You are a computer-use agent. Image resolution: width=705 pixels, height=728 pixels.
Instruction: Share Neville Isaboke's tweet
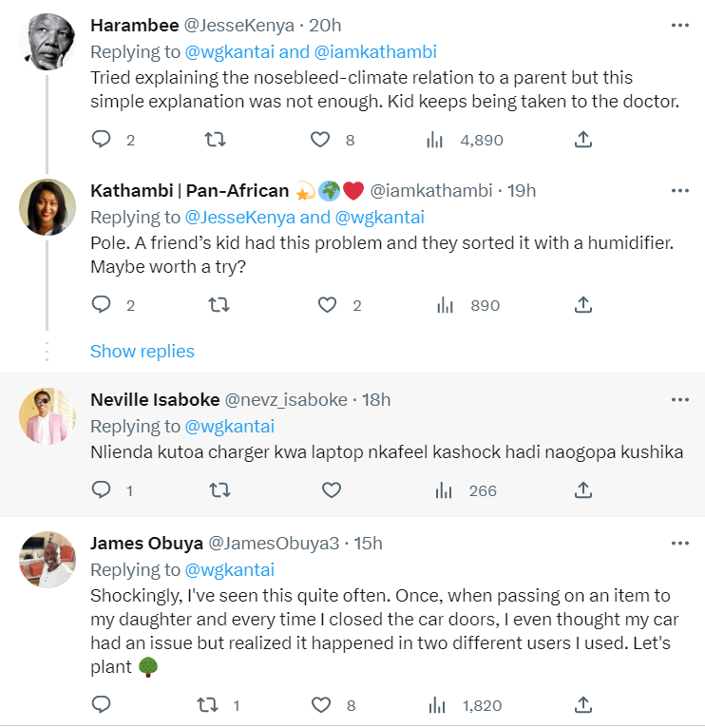point(583,490)
